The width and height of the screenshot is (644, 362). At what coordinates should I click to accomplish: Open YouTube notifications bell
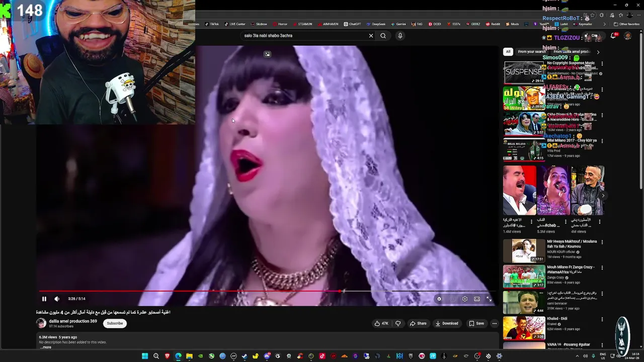(x=613, y=36)
